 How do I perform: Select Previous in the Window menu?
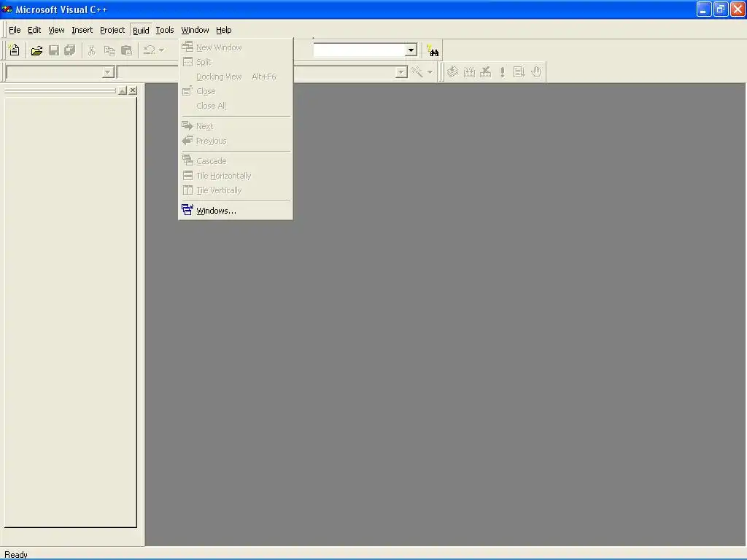236,141
